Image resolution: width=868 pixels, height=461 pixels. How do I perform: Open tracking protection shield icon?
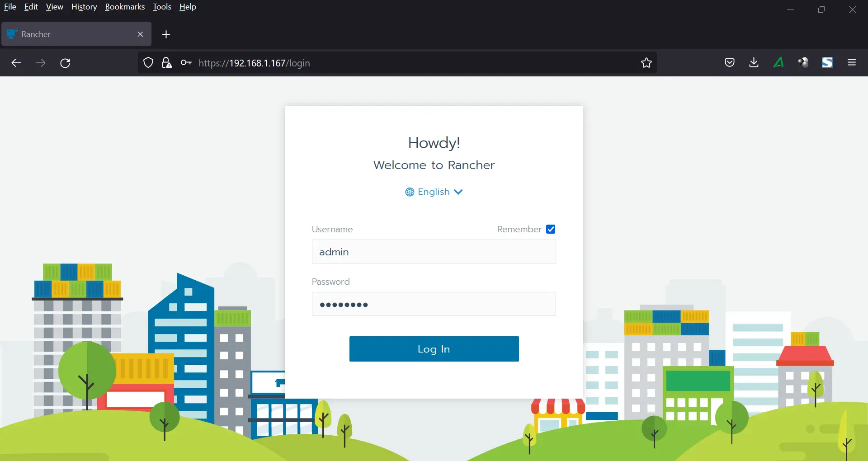pyautogui.click(x=148, y=63)
